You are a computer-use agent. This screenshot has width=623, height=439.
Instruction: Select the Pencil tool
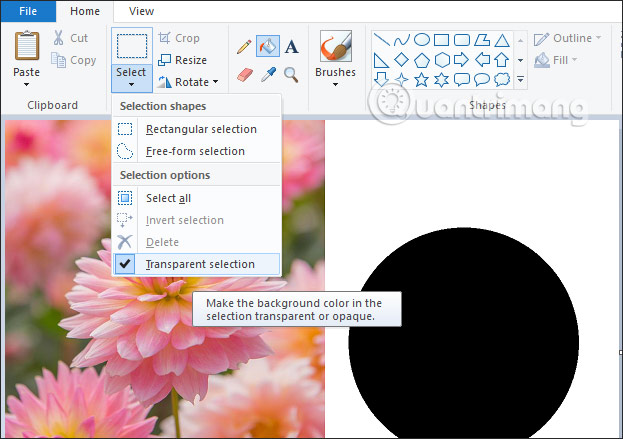[x=244, y=47]
